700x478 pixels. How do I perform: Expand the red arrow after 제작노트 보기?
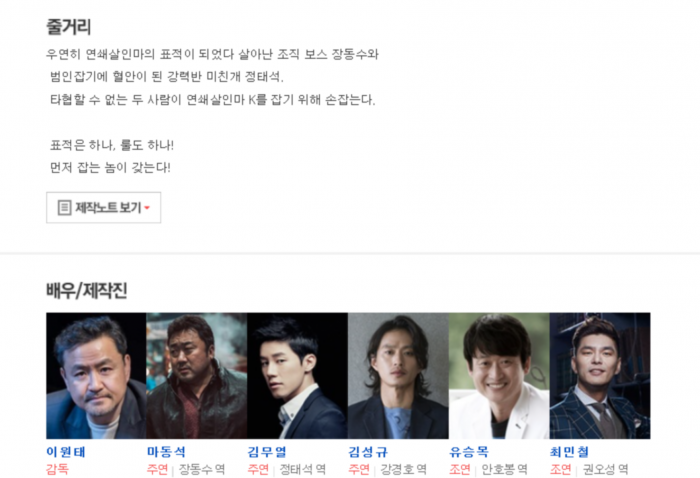[x=147, y=208]
